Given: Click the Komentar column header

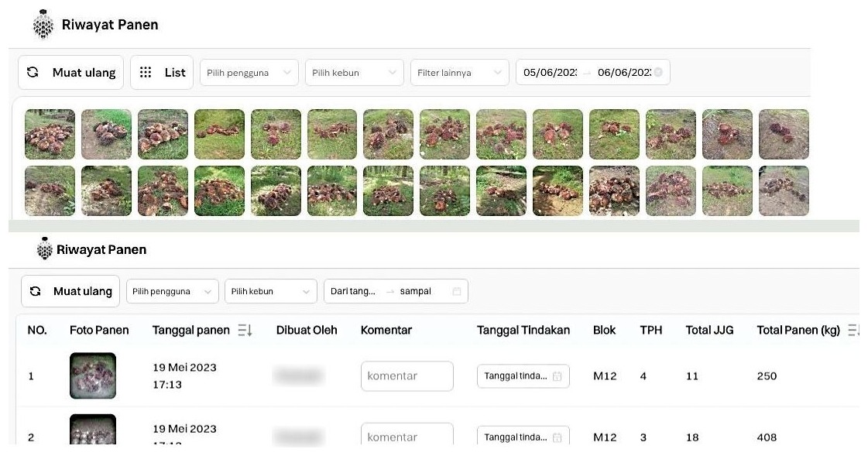Looking at the screenshot, I should click(x=386, y=331).
